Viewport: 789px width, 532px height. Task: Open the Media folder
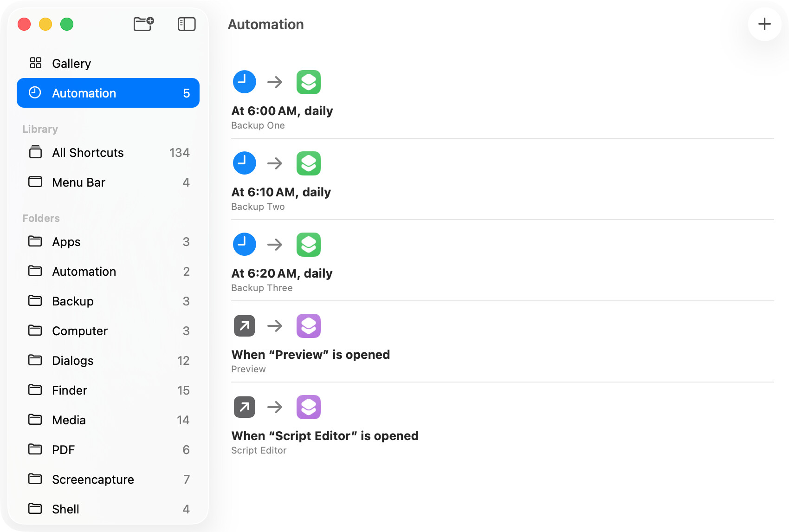coord(108,420)
